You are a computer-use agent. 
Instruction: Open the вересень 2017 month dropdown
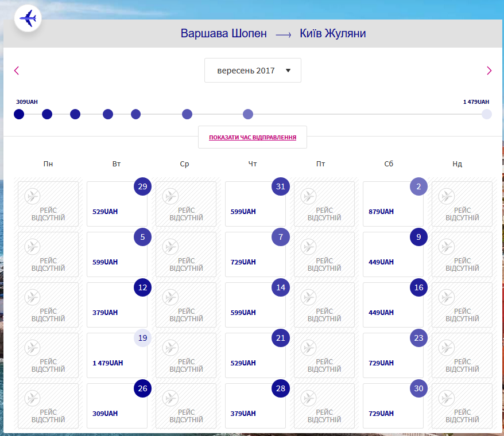(253, 71)
